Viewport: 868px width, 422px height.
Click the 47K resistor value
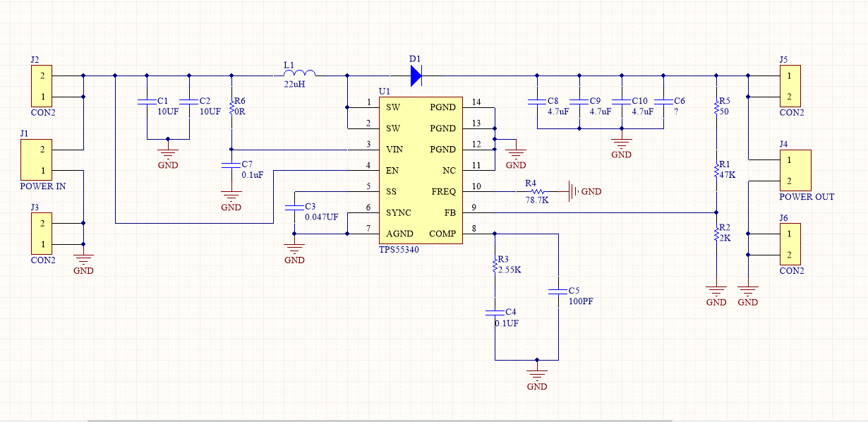coord(727,174)
